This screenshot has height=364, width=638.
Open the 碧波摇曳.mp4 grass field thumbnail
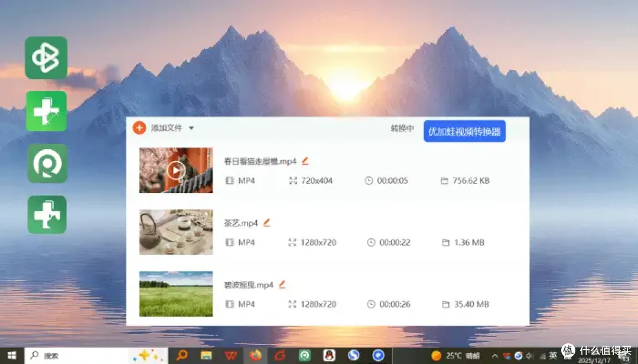(x=176, y=294)
